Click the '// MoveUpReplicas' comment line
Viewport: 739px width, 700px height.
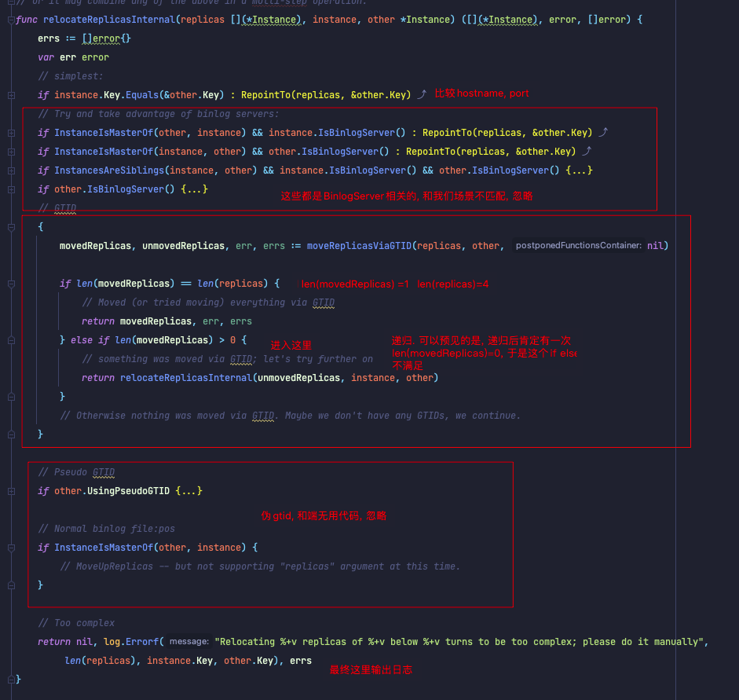click(x=260, y=566)
